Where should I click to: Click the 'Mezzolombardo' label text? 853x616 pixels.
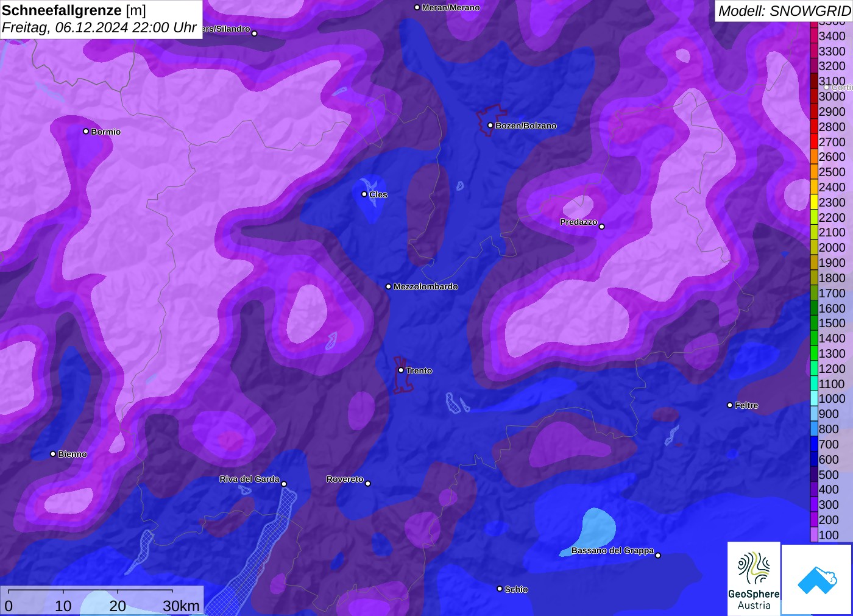pos(425,286)
